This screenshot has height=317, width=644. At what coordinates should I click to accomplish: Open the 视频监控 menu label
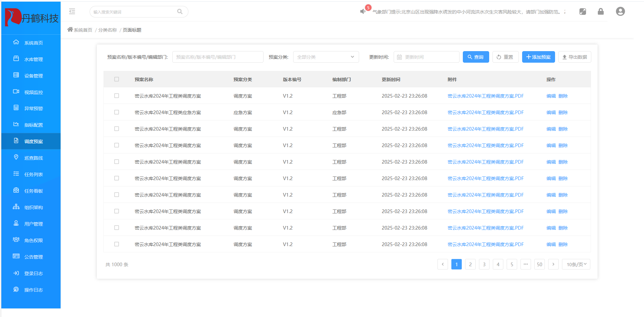coord(34,92)
